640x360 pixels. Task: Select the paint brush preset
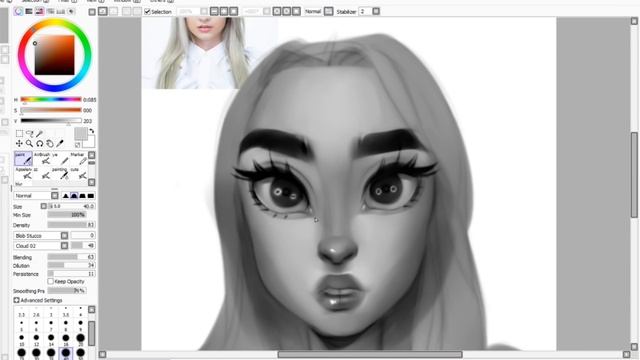(x=23, y=158)
